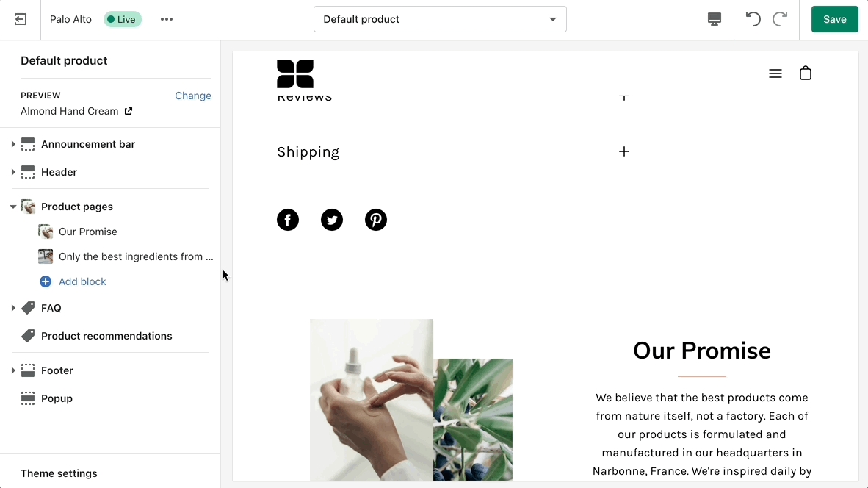The width and height of the screenshot is (868, 488).
Task: Open the Default product template dropdown
Action: tap(440, 20)
